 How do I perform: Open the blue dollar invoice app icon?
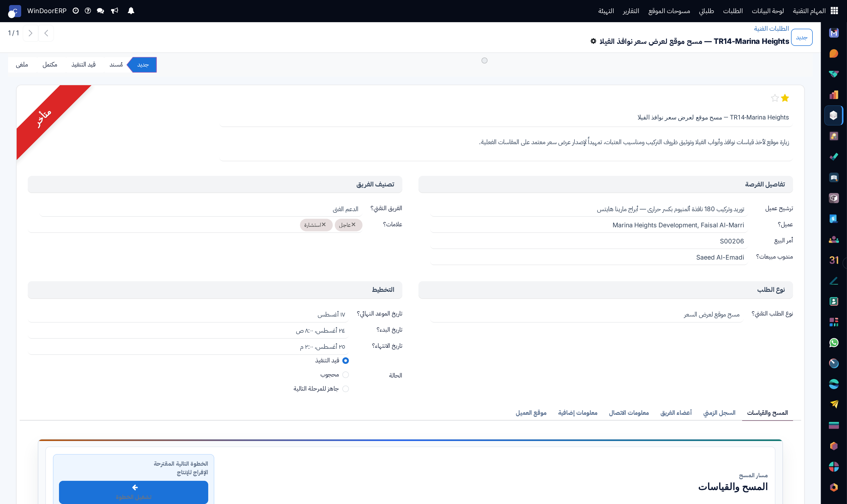tap(834, 219)
